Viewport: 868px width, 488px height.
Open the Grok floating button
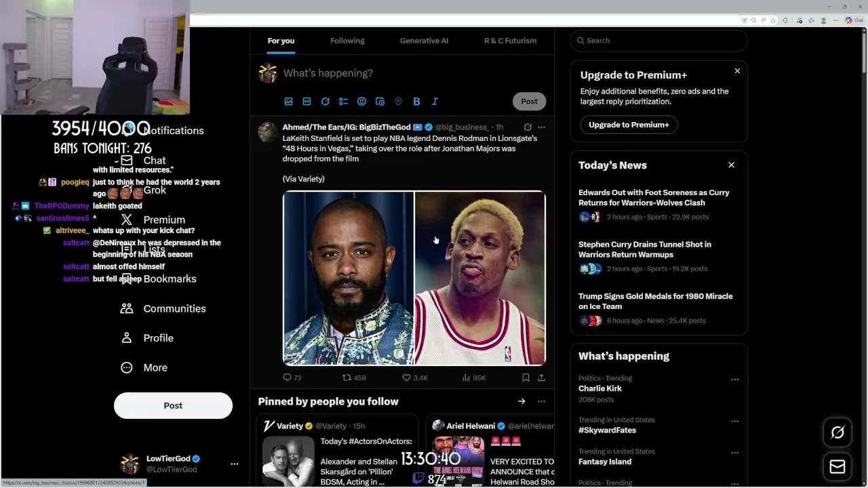tap(837, 432)
